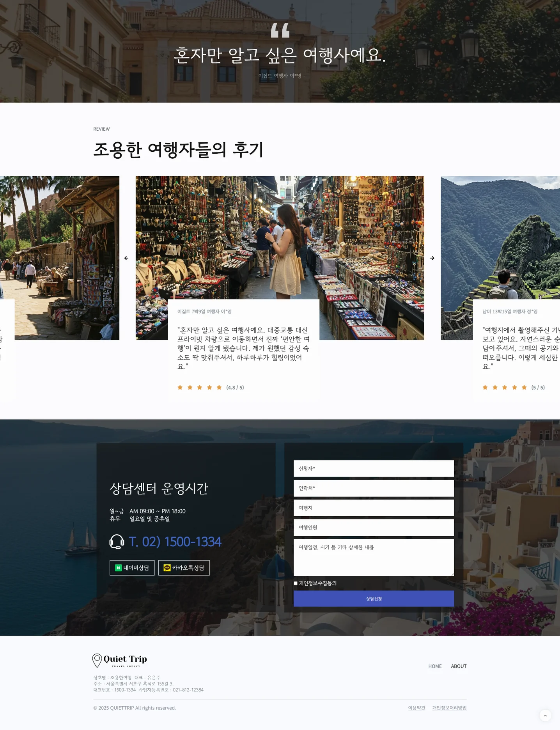Viewport: 560px width, 730px height.
Task: Click the 여행일정 details textarea
Action: (374, 557)
